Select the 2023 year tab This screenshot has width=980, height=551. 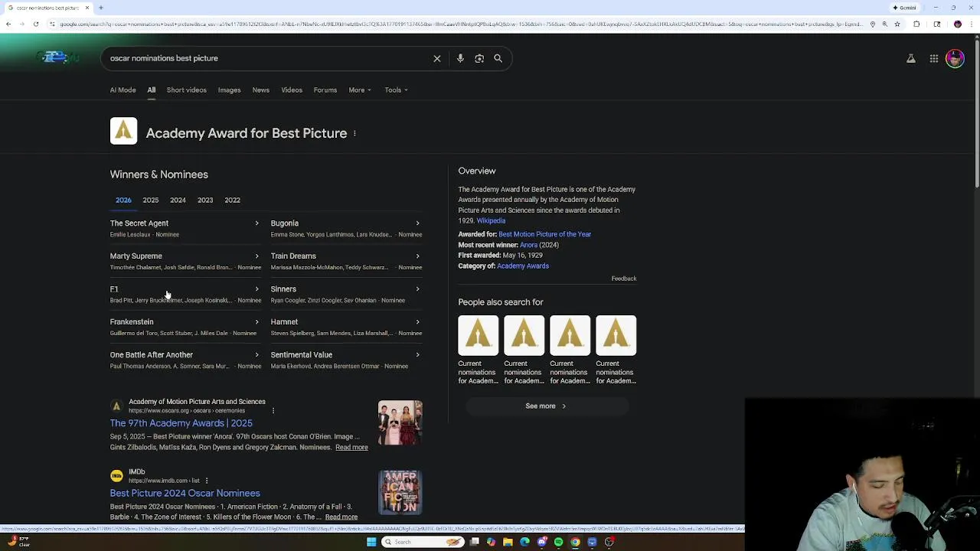click(x=205, y=201)
